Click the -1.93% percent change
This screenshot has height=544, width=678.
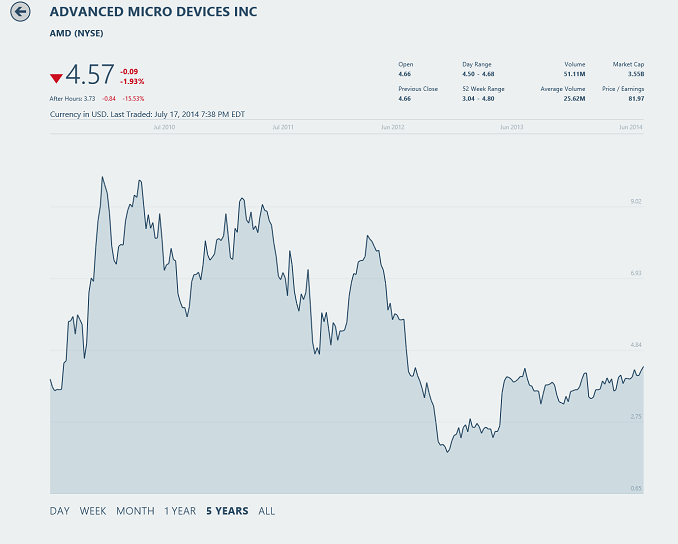132,82
